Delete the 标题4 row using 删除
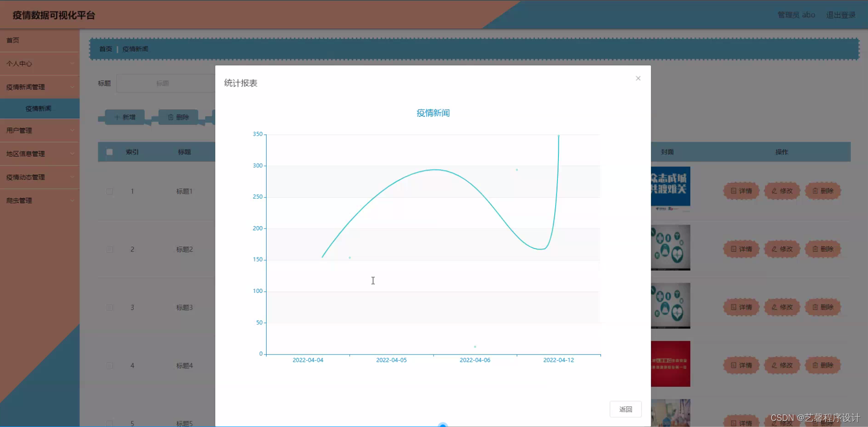 [823, 365]
